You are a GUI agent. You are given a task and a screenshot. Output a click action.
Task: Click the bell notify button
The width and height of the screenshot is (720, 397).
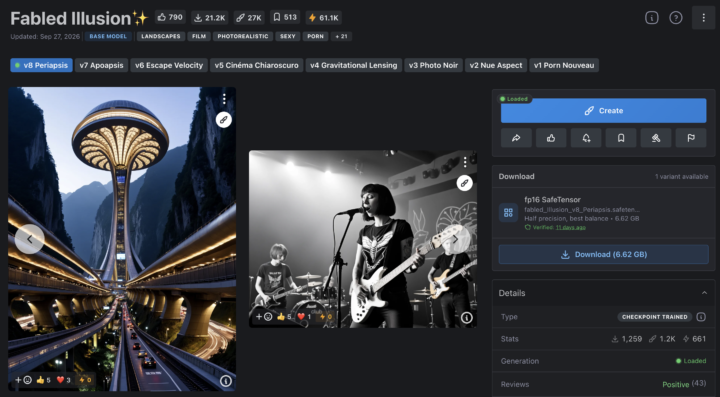tap(586, 138)
